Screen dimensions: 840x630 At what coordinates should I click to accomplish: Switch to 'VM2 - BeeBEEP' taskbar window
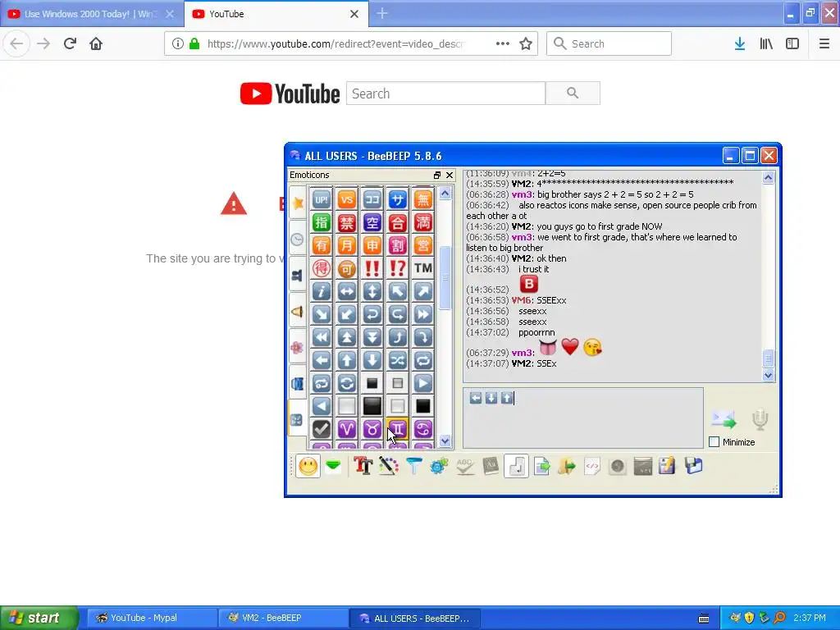(283, 618)
